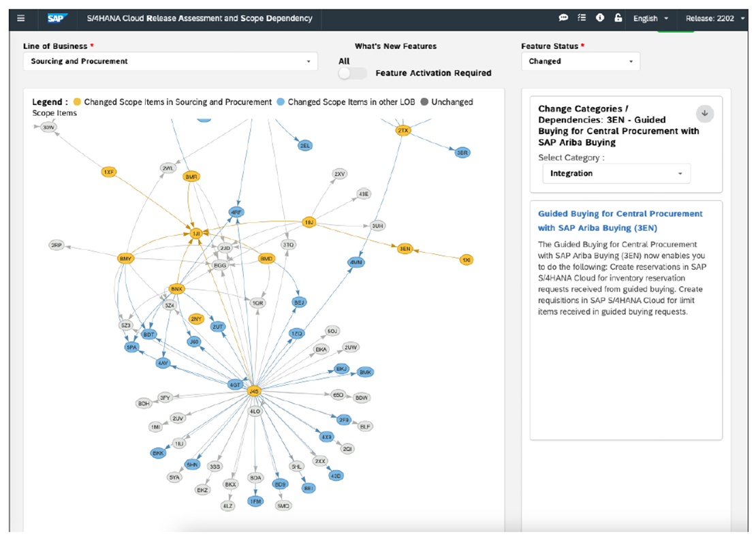Open the feedback chat icon in the header

(563, 18)
